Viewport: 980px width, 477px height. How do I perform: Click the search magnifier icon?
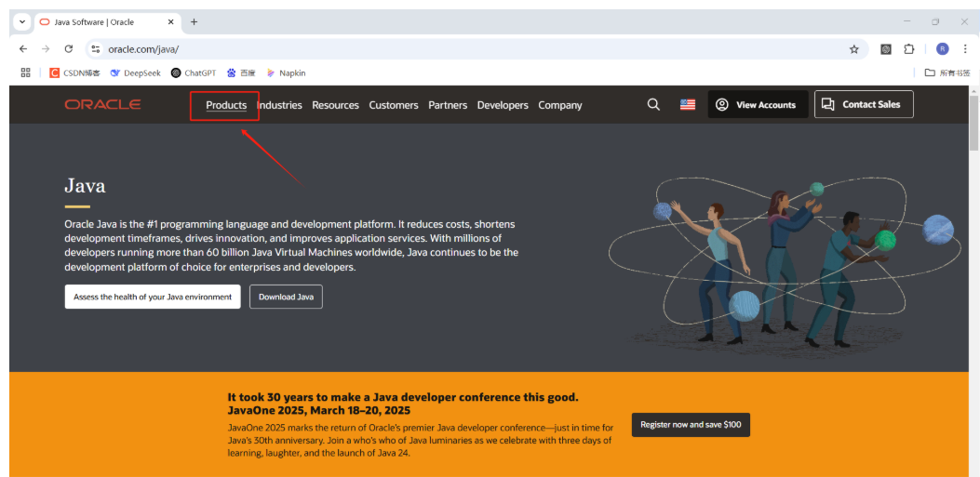click(x=653, y=104)
